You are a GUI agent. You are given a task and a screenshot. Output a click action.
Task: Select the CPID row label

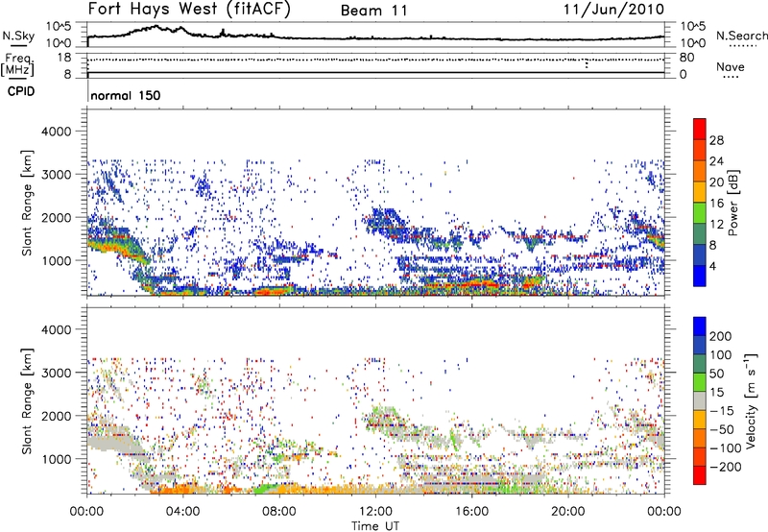click(x=21, y=91)
